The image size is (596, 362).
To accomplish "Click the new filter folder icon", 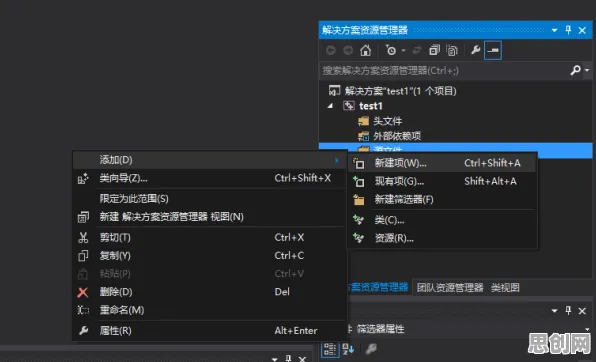I will pyautogui.click(x=358, y=200).
